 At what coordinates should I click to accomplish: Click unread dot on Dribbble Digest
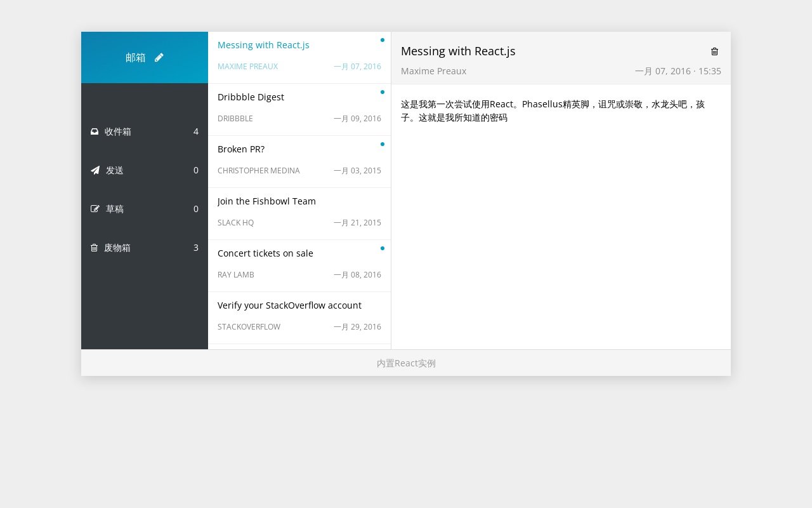click(383, 92)
